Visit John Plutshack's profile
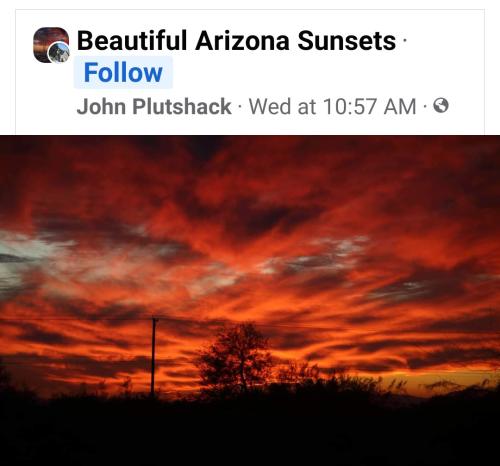The image size is (500, 466). pyautogui.click(x=154, y=106)
